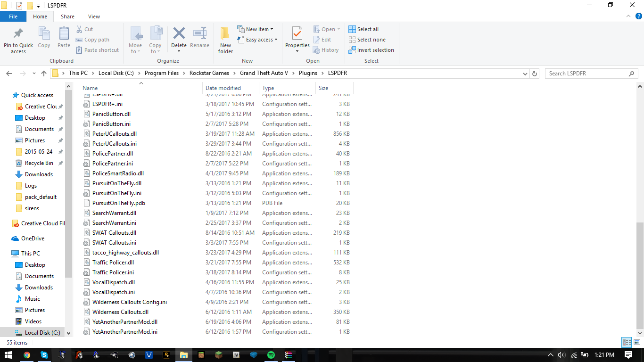Click the New folder icon in the title bar

[30, 5]
